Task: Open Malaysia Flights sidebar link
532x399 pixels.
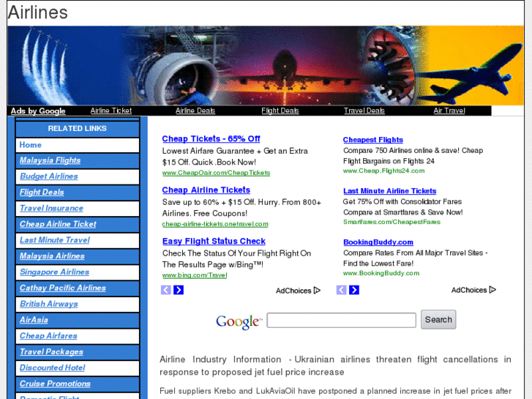Action: [x=50, y=160]
